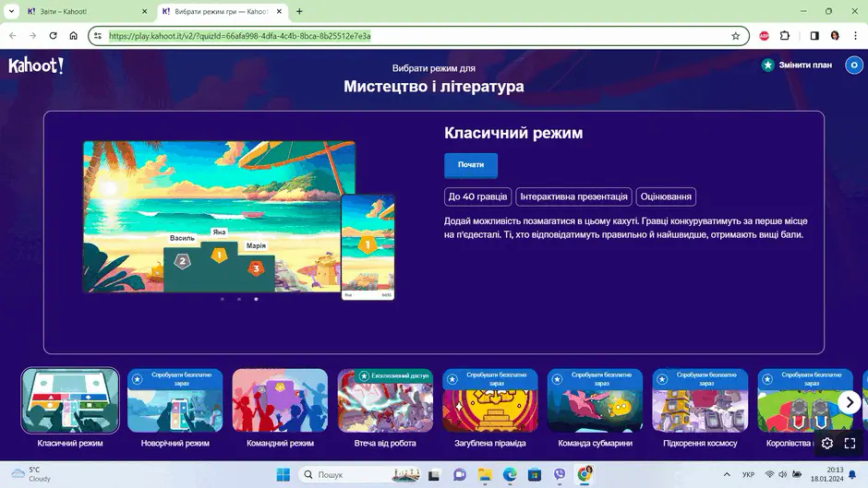Screen dimensions: 868x488
Task: Close the Звіти – Kahoot! tab
Action: coord(144,11)
